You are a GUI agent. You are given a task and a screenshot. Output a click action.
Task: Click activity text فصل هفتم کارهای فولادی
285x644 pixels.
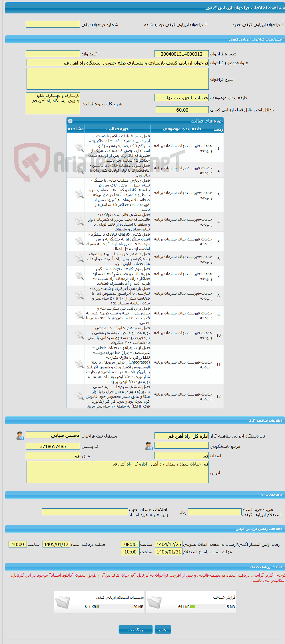tap(118, 241)
